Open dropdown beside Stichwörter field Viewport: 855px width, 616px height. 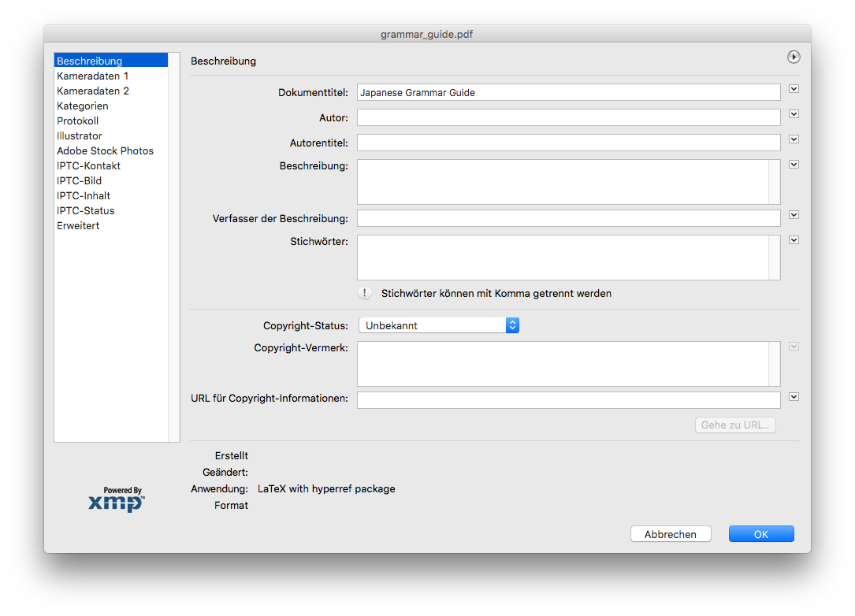(794, 240)
